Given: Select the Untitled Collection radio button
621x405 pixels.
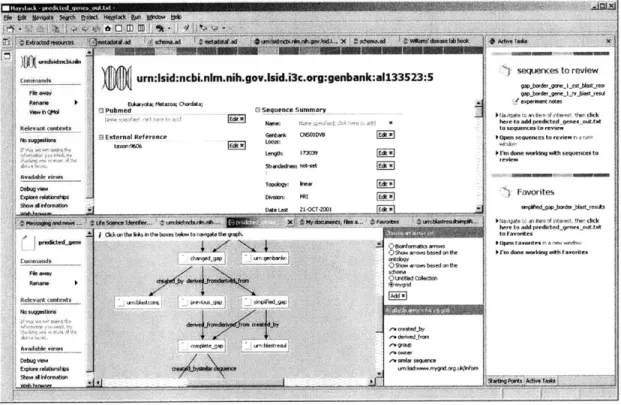Looking at the screenshot, I should (x=391, y=278).
